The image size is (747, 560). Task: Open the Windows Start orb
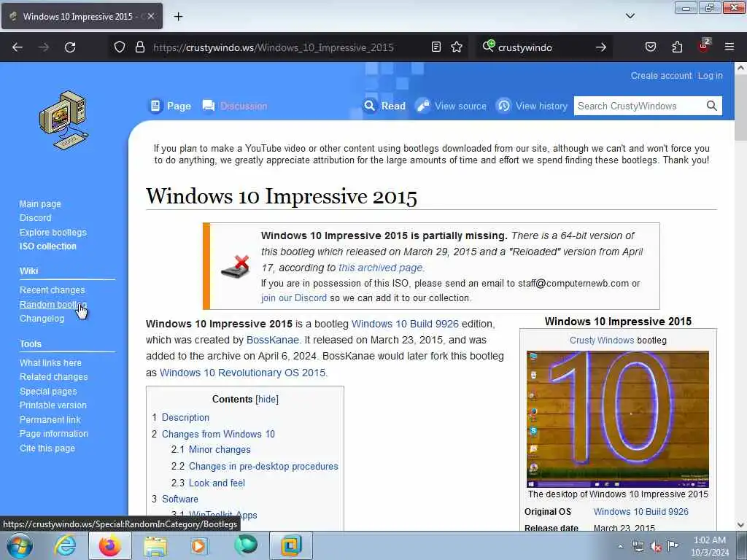click(x=20, y=545)
